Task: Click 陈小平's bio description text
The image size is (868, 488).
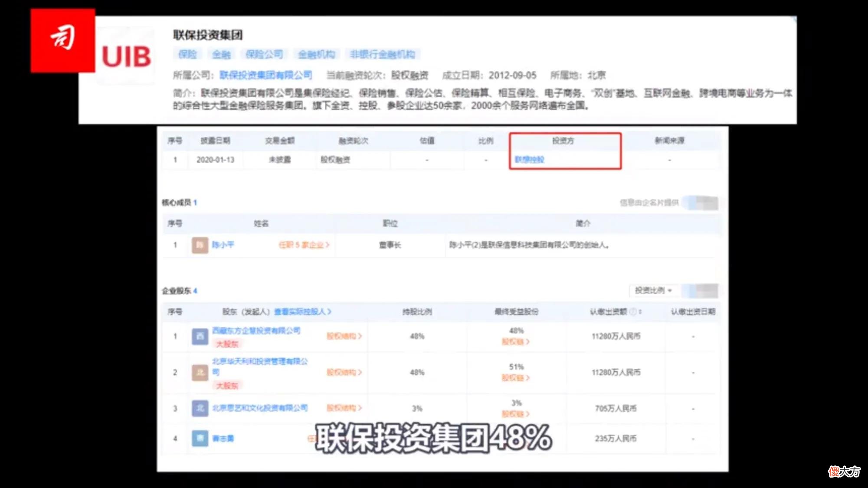Action: (529, 245)
